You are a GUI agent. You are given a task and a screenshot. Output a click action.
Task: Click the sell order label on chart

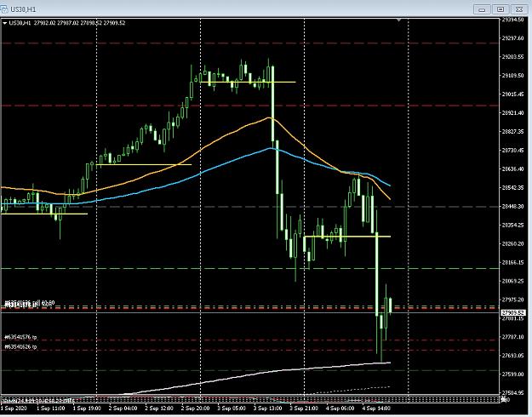[30, 302]
